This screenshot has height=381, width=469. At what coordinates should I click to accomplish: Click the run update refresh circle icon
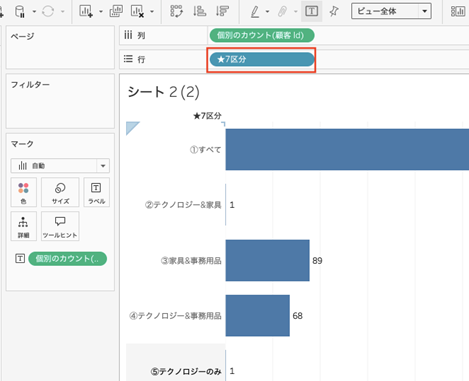(48, 12)
